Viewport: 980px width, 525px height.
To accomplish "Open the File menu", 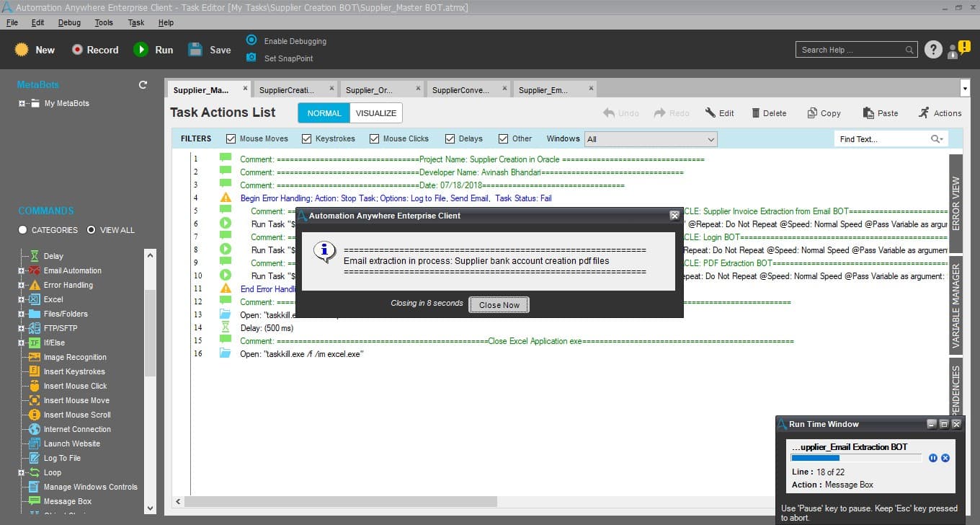I will click(x=12, y=22).
